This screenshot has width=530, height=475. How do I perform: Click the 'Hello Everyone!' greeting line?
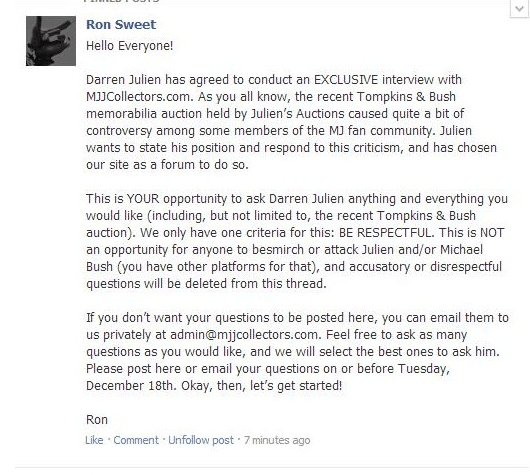click(129, 46)
